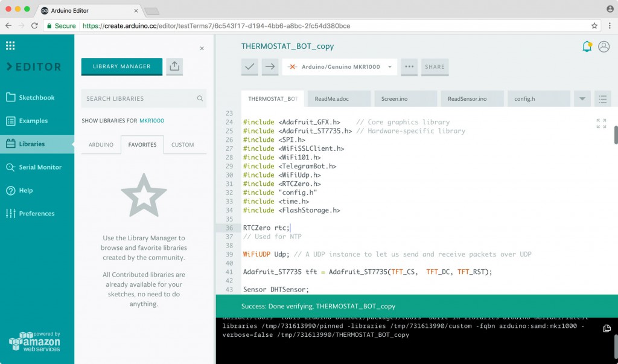618x364 pixels.
Task: Open the apps grid menu icon
Action: [x=10, y=46]
